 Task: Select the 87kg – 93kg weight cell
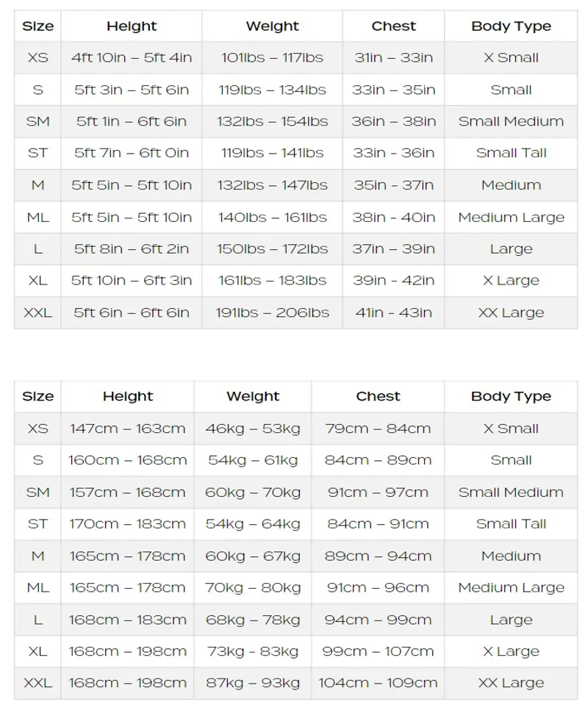point(253,683)
